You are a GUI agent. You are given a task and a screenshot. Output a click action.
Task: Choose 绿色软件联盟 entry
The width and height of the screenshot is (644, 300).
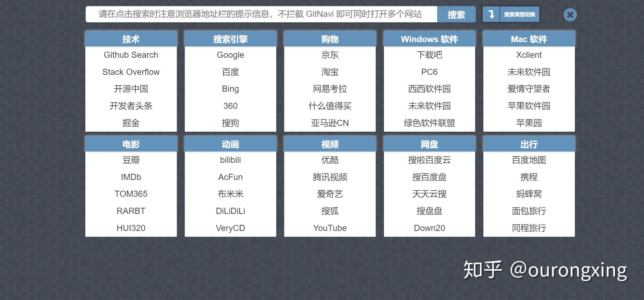[430, 123]
